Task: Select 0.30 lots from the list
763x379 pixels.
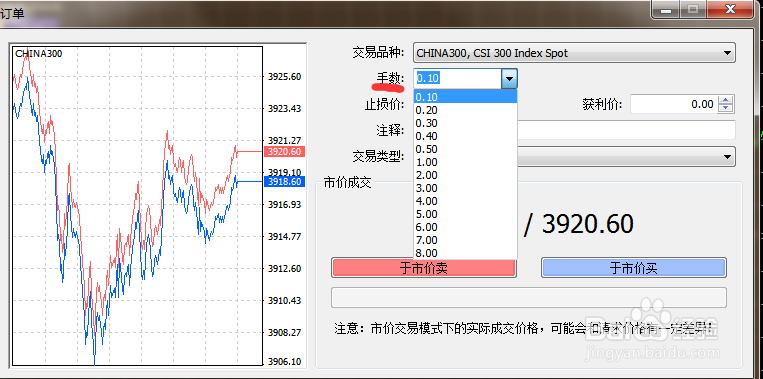Action: pyautogui.click(x=465, y=123)
